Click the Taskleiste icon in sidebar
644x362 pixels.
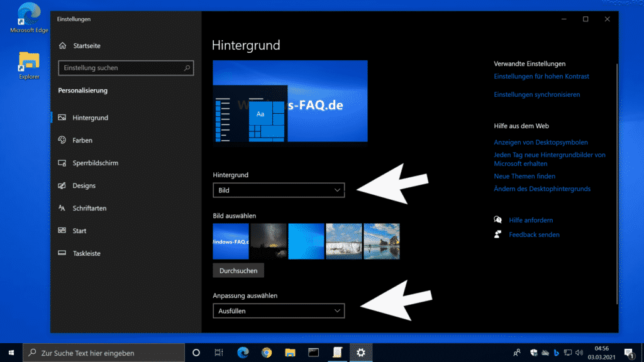point(62,253)
